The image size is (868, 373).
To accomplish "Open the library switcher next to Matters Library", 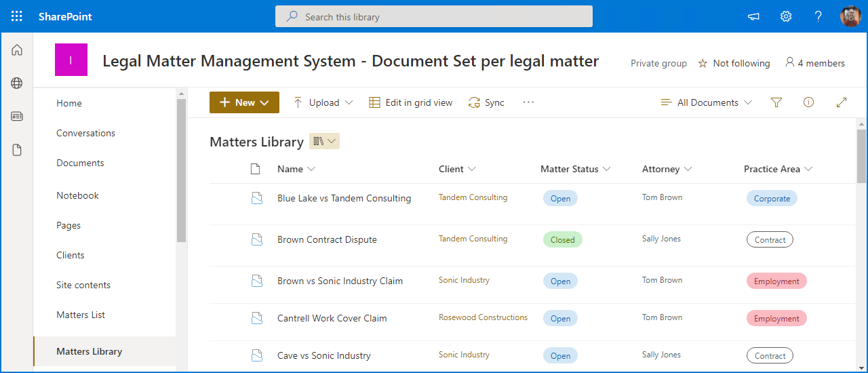I will (324, 141).
